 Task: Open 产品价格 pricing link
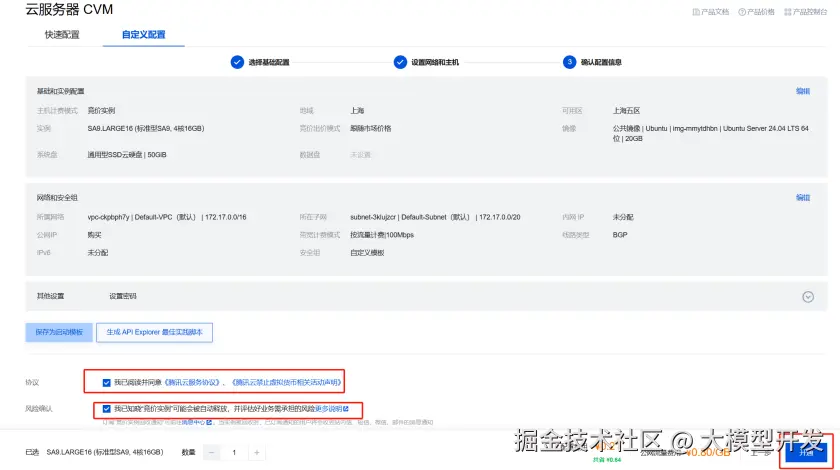coord(756,12)
